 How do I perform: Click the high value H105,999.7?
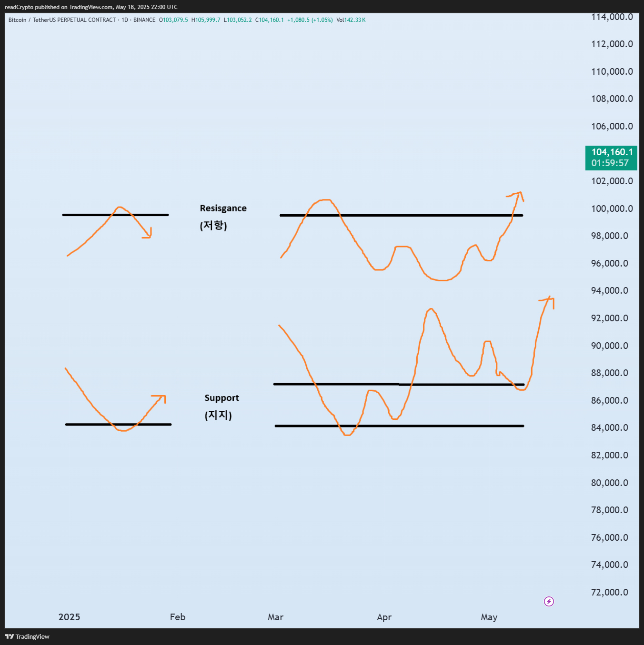coord(206,20)
